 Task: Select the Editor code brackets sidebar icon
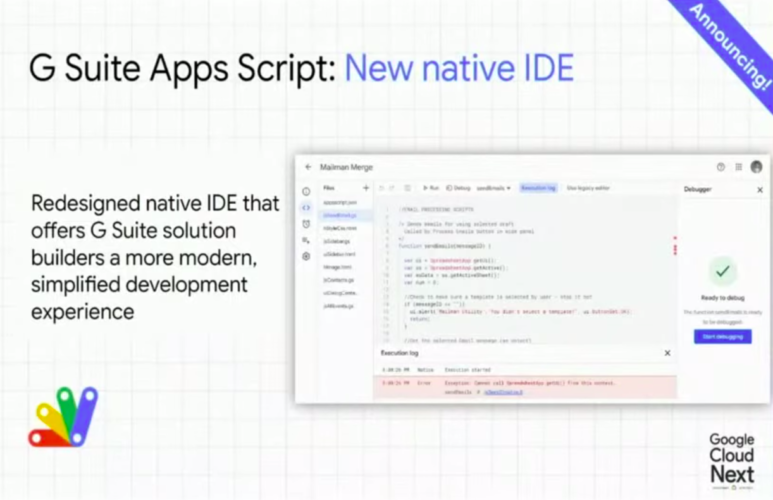tap(306, 208)
